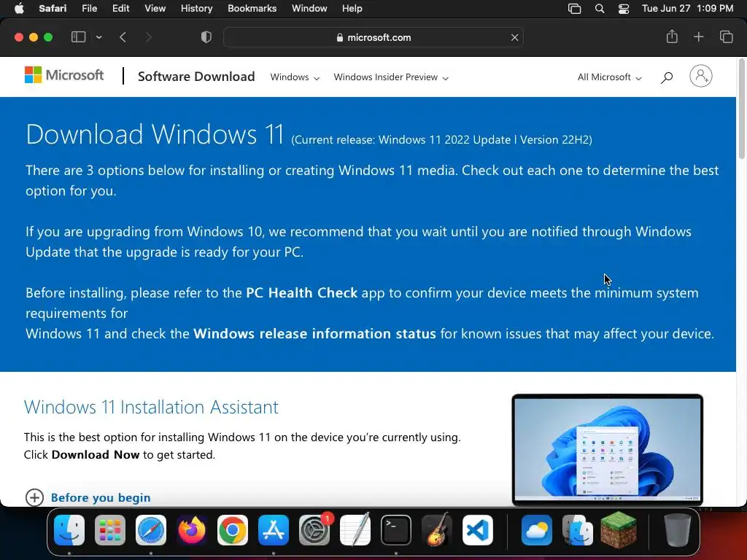Open Control Center in menu bar

624,9
